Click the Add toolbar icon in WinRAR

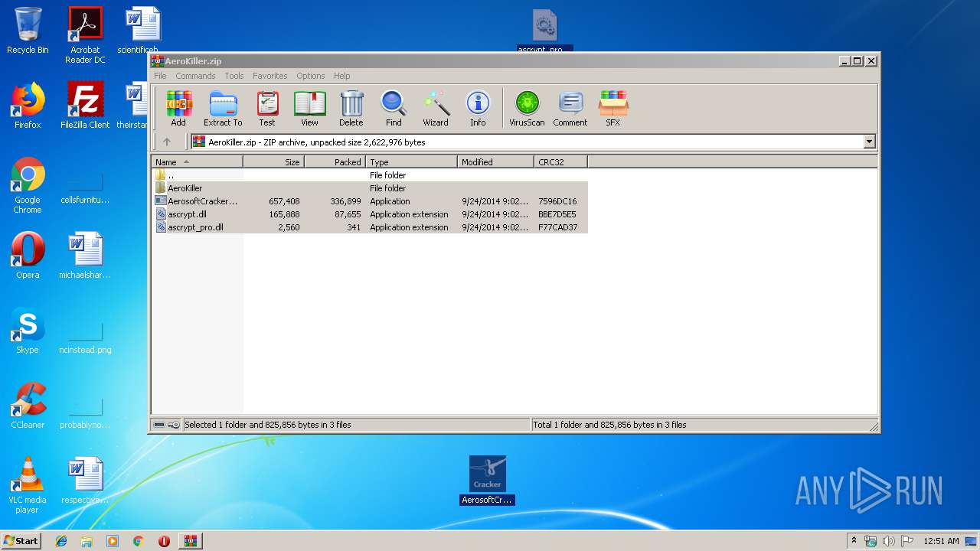178,108
